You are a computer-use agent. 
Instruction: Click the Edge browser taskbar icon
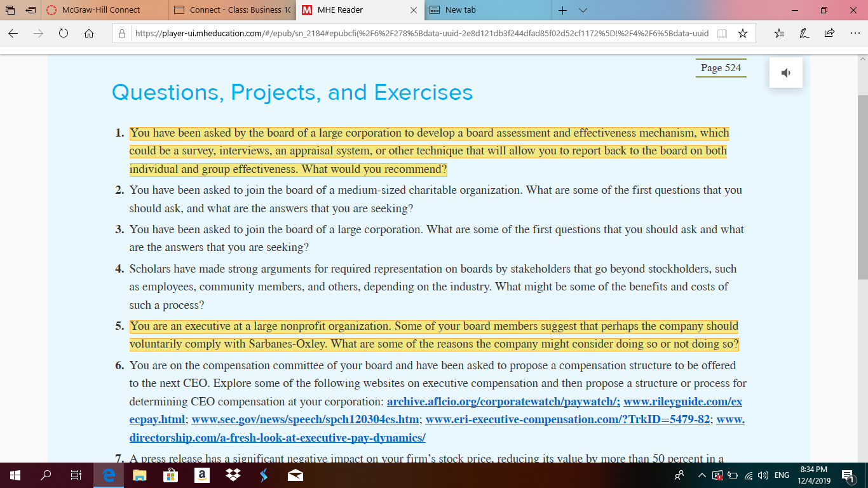coord(109,475)
